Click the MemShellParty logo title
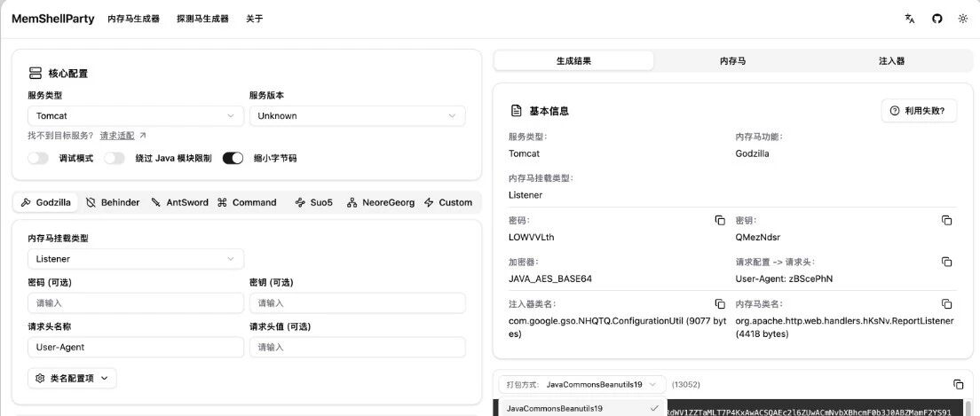The height and width of the screenshot is (416, 980). click(53, 19)
